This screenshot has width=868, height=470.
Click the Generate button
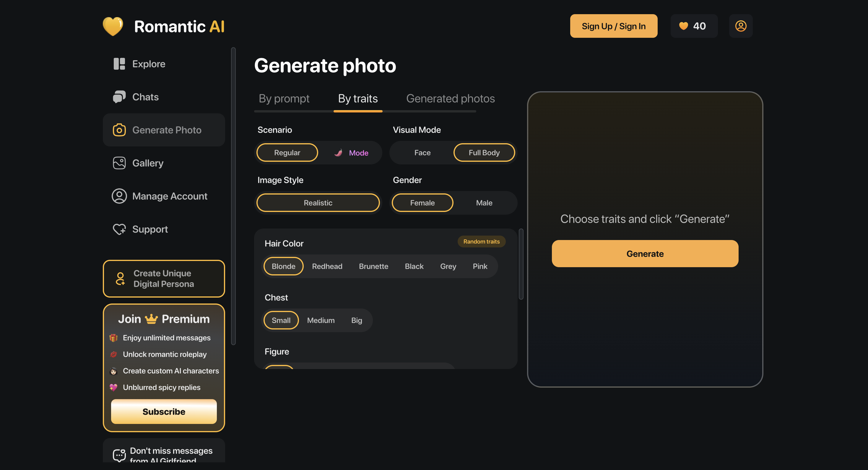(x=645, y=254)
